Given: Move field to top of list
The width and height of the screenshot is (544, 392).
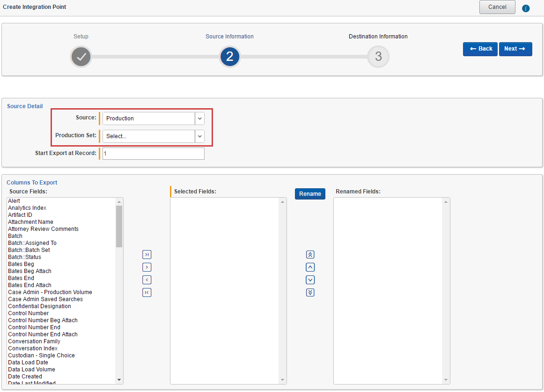Looking at the screenshot, I should point(310,254).
